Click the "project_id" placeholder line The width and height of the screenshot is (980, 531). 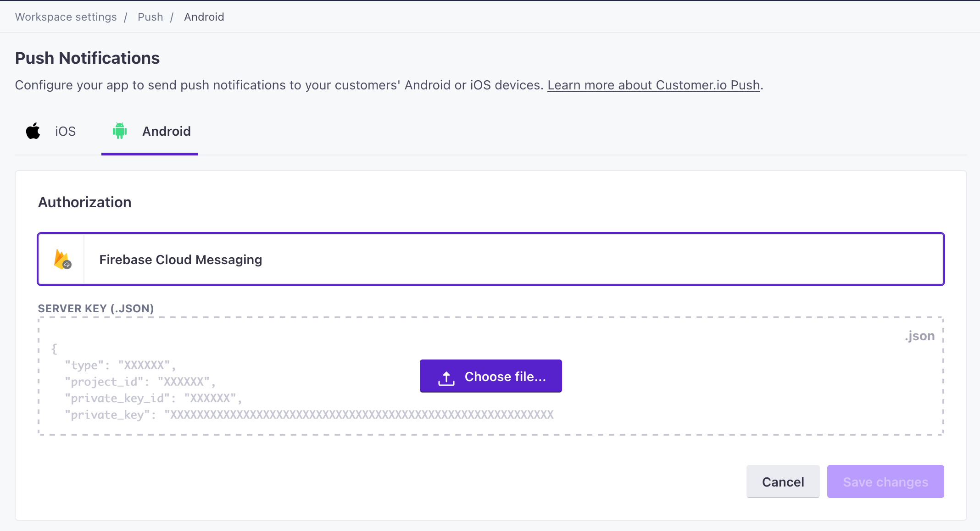pos(140,382)
